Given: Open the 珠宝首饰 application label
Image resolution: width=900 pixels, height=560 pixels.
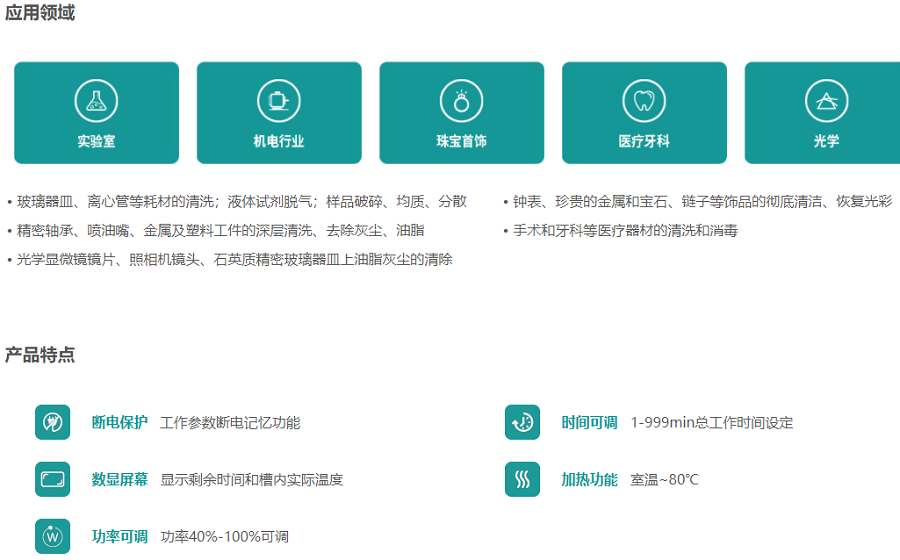Looking at the screenshot, I should point(461,142).
